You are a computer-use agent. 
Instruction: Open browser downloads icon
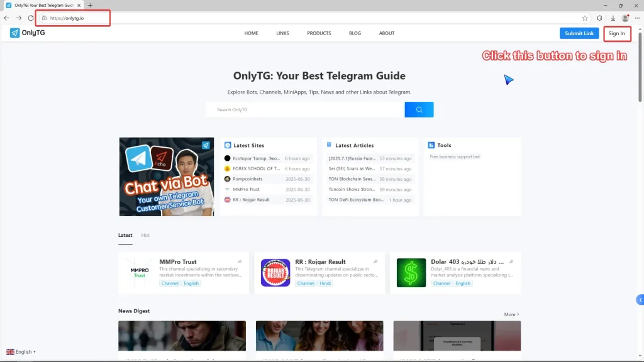613,18
